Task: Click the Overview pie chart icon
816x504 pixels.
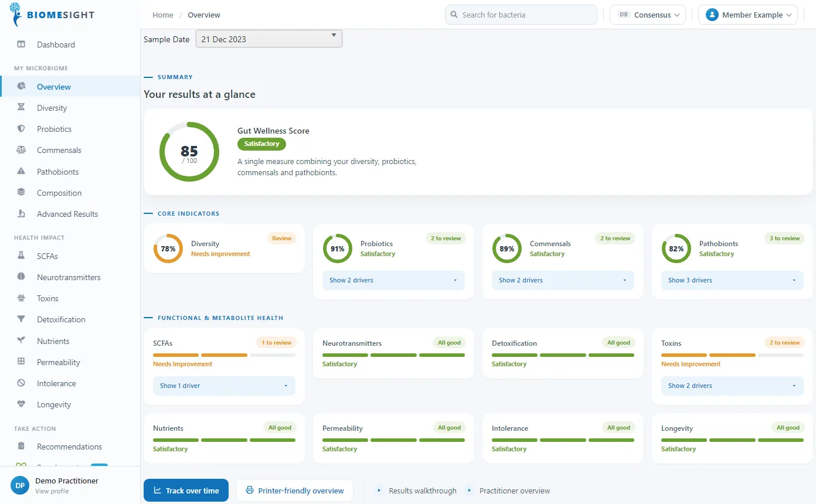Action: pos(21,87)
